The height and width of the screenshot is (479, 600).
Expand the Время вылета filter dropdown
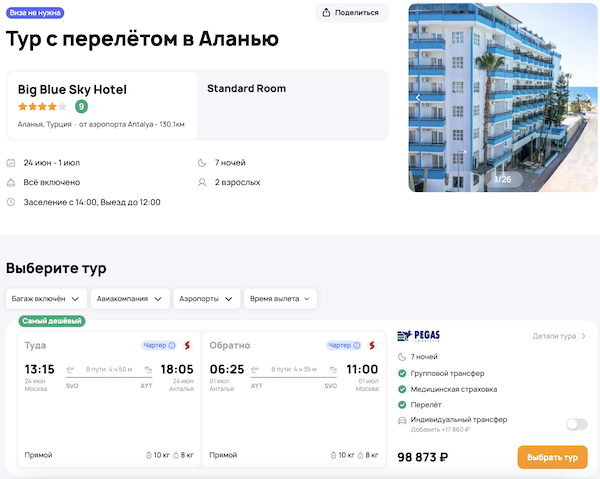[280, 298]
